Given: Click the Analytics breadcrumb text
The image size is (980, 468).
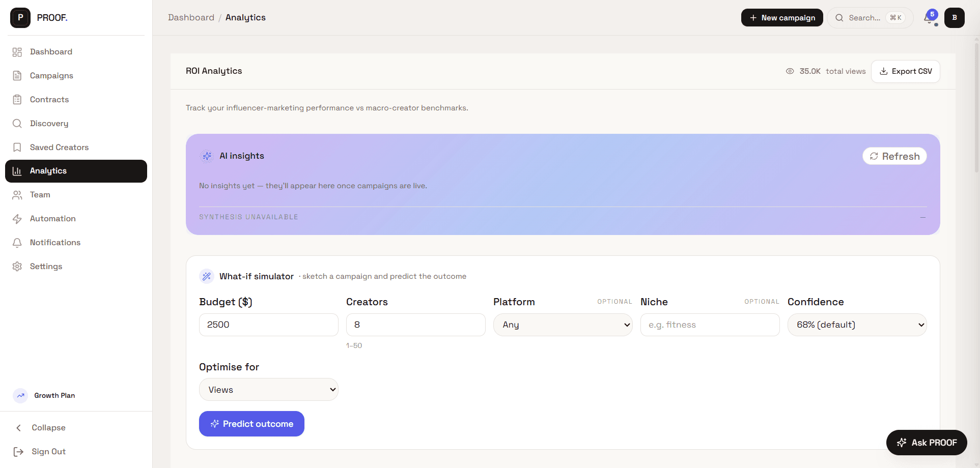Looking at the screenshot, I should [245, 18].
